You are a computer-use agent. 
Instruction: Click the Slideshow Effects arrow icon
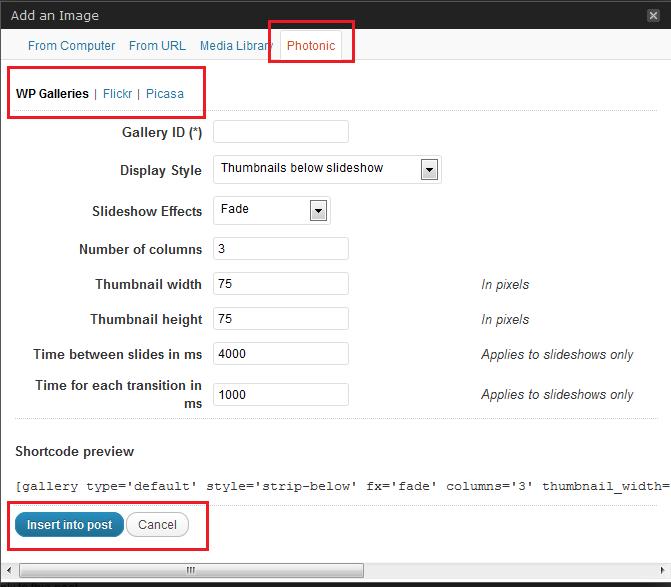tap(318, 210)
